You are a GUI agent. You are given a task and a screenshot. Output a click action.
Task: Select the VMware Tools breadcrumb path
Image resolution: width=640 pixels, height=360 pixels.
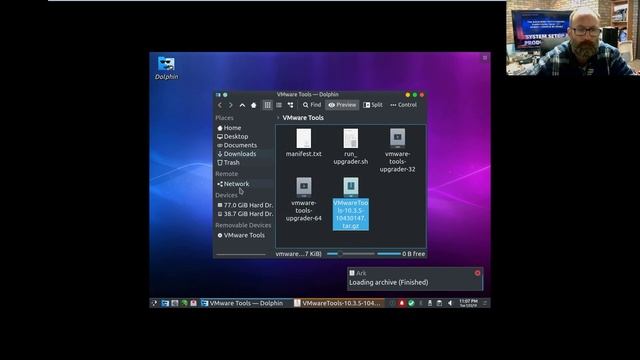point(303,118)
